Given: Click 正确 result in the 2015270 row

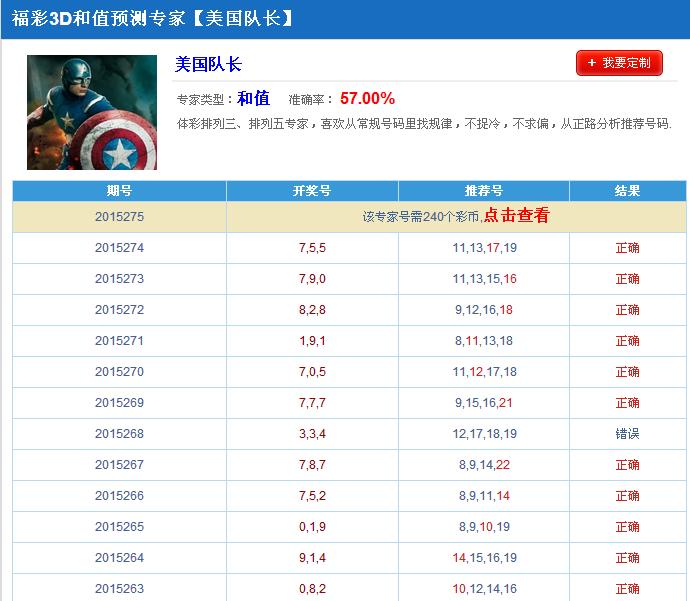Looking at the screenshot, I should click(x=628, y=372).
